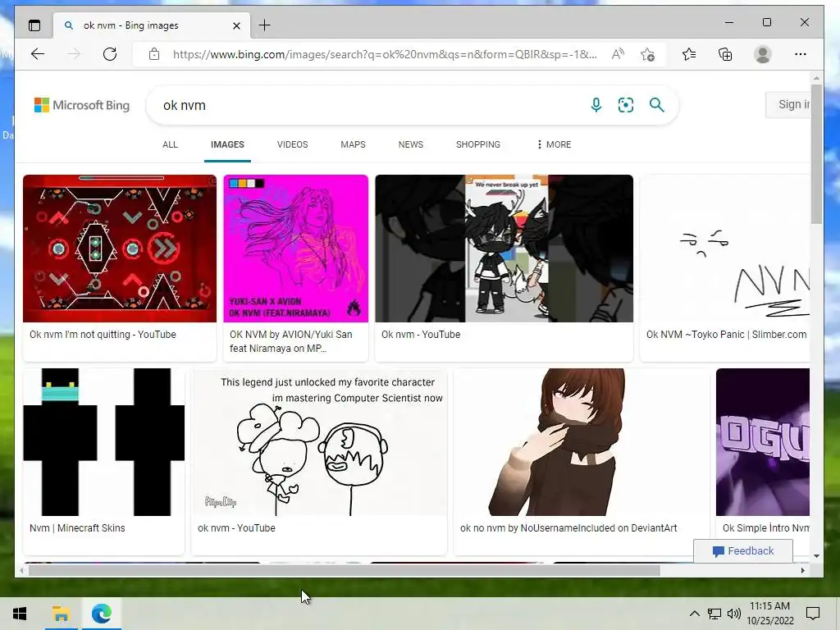Activate Read aloud icon in address bar
This screenshot has width=840, height=630.
coord(618,54)
